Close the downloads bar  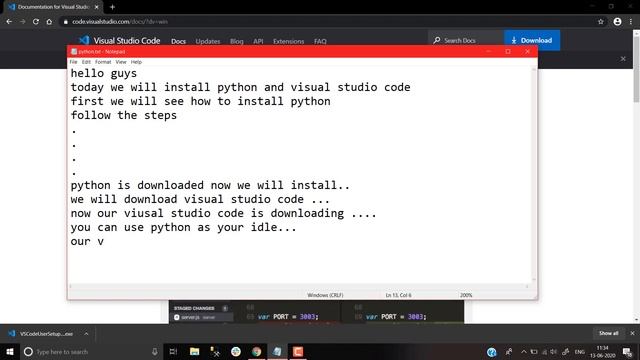tap(632, 333)
